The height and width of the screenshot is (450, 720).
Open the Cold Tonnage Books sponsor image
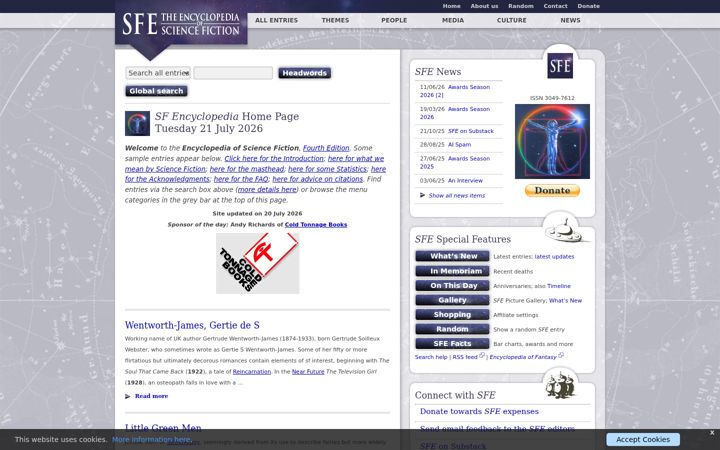tap(258, 263)
